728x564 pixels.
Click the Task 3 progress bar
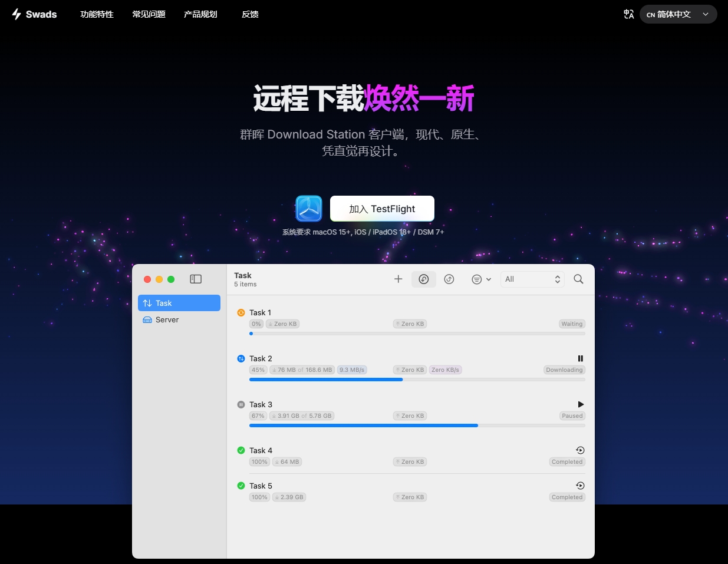417,426
